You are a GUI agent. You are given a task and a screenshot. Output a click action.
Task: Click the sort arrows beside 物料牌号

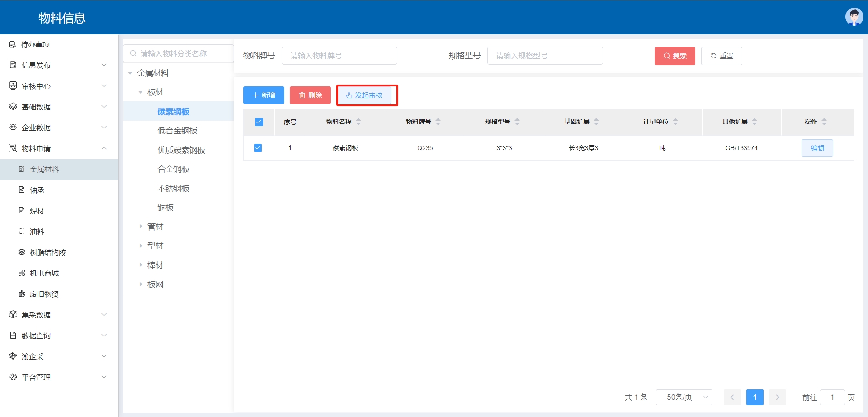point(438,122)
